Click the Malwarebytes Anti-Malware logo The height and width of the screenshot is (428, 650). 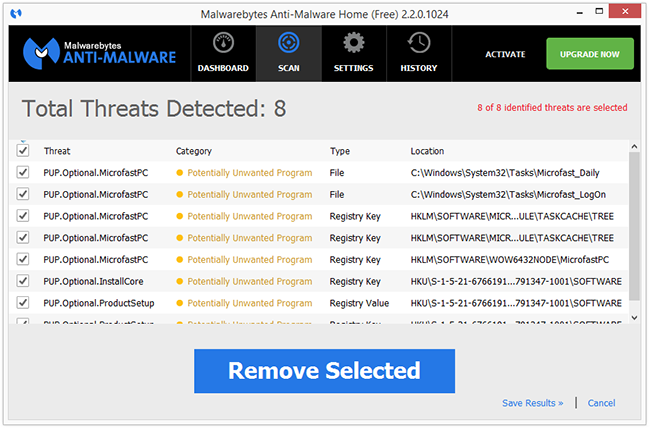pos(99,52)
